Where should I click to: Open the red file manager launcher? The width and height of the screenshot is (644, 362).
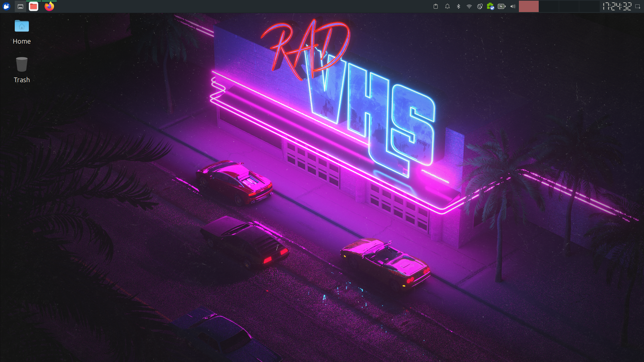(x=34, y=6)
